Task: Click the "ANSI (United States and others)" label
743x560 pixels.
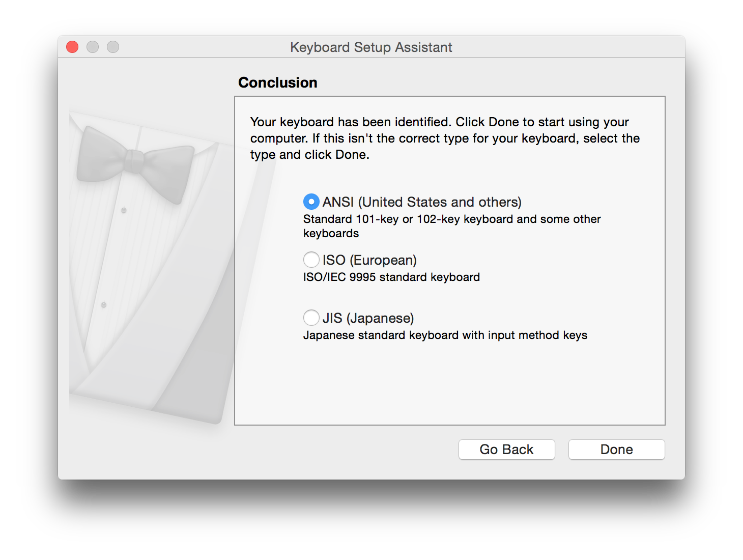Action: coord(422,202)
